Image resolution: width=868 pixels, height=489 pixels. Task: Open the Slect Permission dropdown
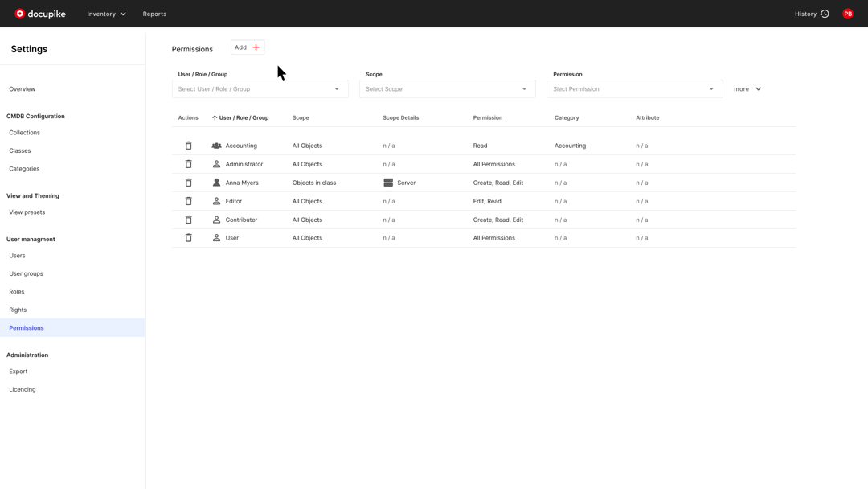click(x=634, y=88)
